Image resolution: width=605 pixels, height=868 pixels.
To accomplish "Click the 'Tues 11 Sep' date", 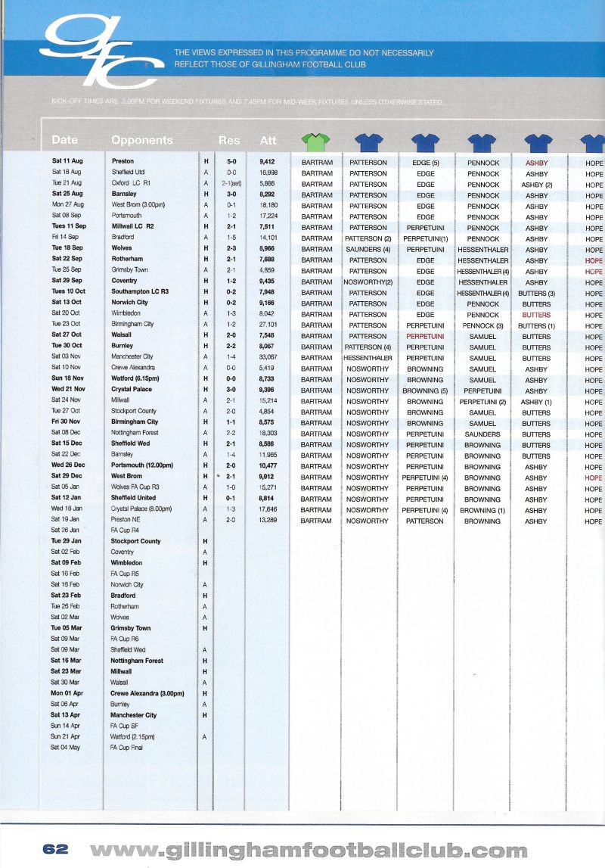I will [x=69, y=226].
